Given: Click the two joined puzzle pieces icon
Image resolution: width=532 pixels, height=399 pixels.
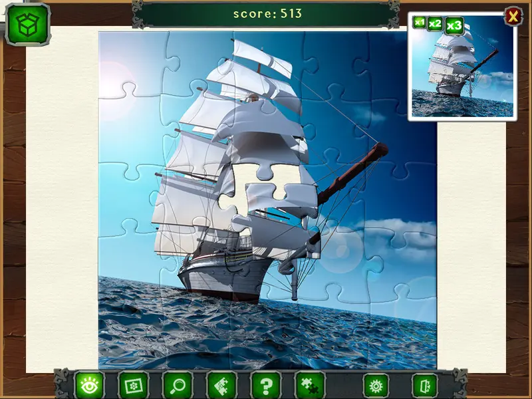Looking at the screenshot, I should 221,386.
